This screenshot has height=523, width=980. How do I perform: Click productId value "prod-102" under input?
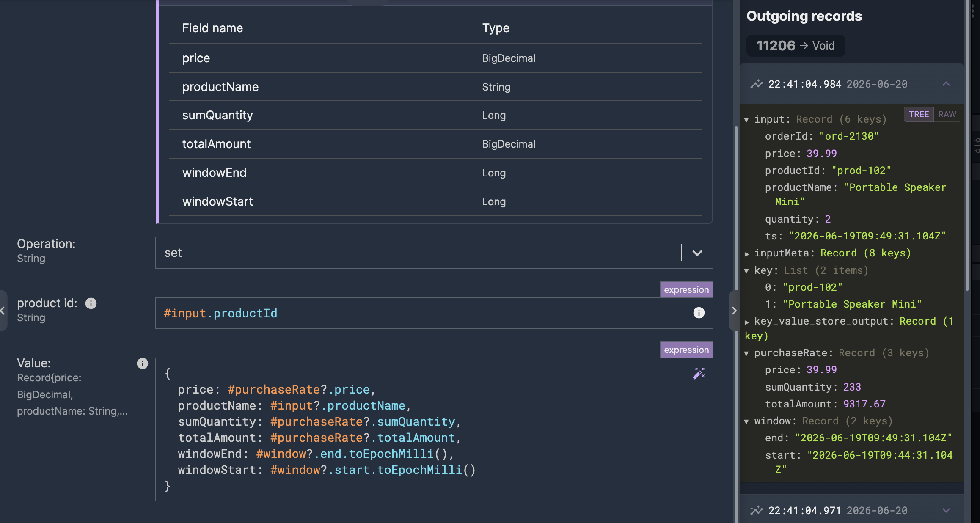pyautogui.click(x=861, y=171)
